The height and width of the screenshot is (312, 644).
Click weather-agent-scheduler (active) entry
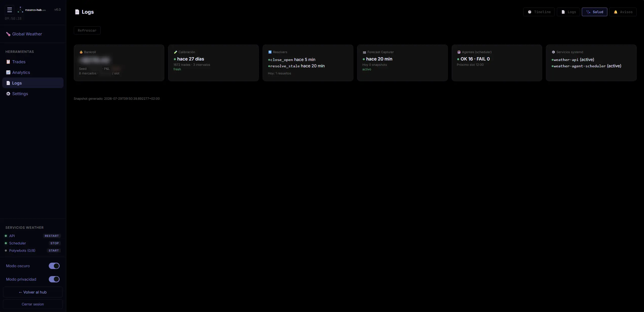586,66
